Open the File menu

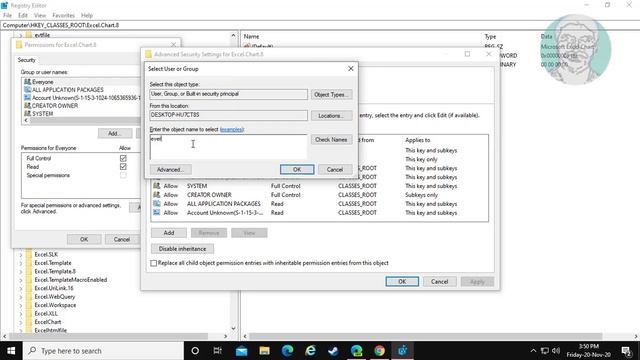pyautogui.click(x=7, y=16)
